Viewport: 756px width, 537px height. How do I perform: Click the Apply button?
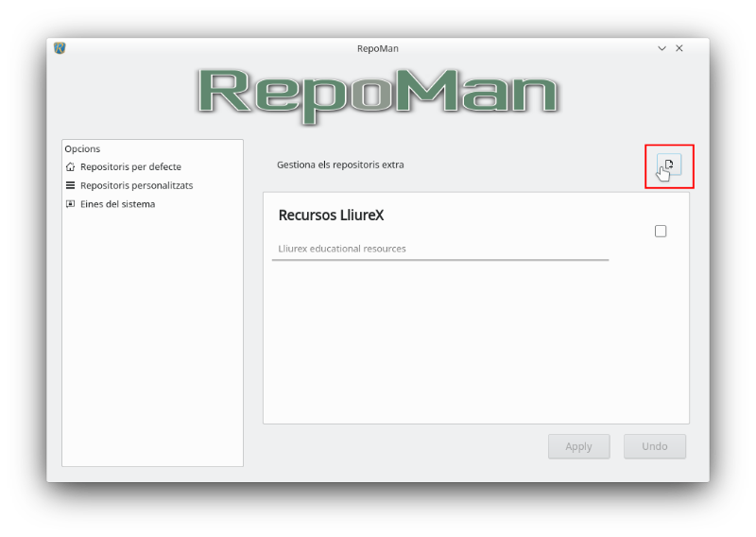coord(578,446)
